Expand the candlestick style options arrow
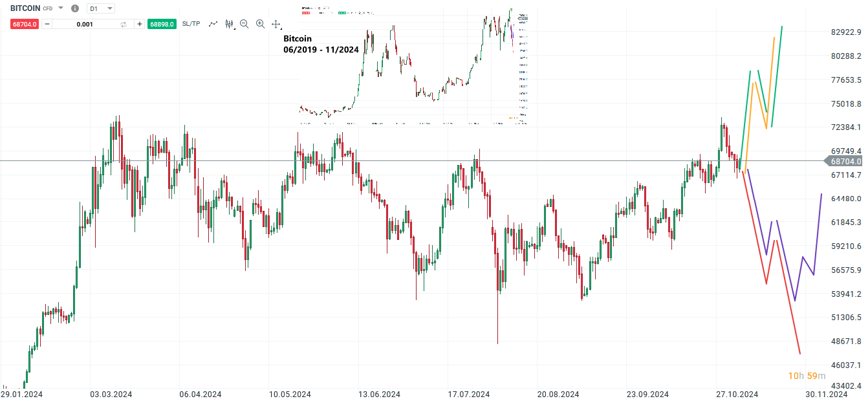868x401 pixels. coord(233,28)
